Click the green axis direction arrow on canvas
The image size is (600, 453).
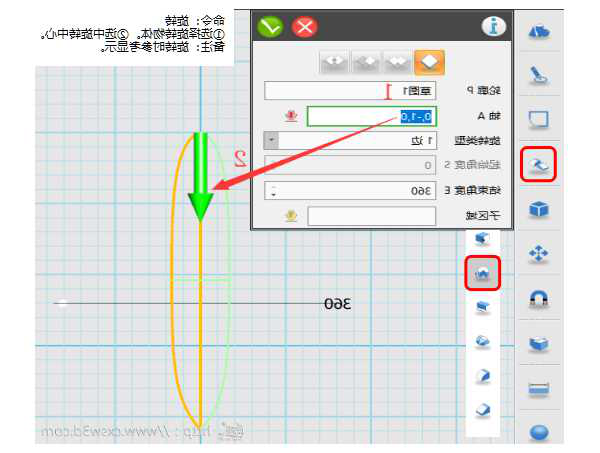pos(201,177)
